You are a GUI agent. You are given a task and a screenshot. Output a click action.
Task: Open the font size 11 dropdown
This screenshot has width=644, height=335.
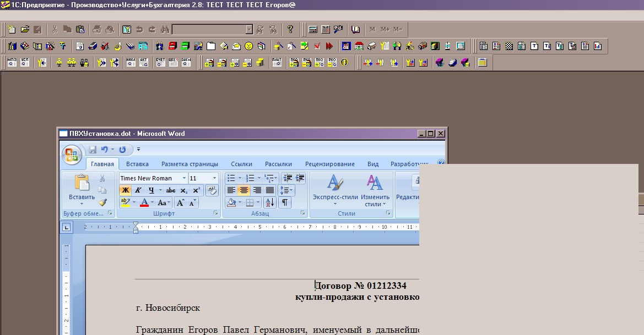coord(214,178)
